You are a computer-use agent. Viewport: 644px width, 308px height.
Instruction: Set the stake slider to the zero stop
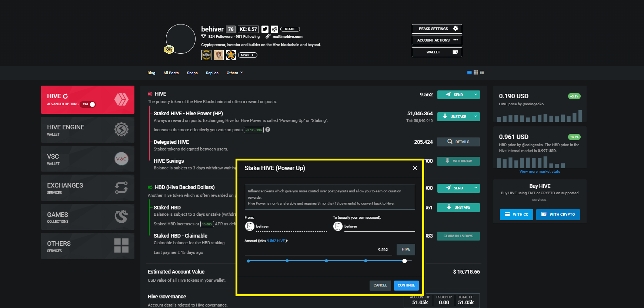[x=248, y=261]
